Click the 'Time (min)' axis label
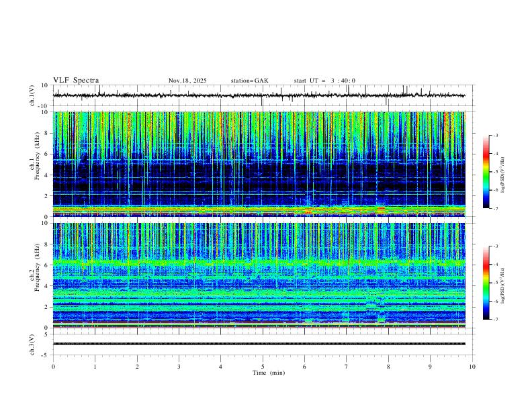This screenshot has height=411, width=532. click(269, 373)
